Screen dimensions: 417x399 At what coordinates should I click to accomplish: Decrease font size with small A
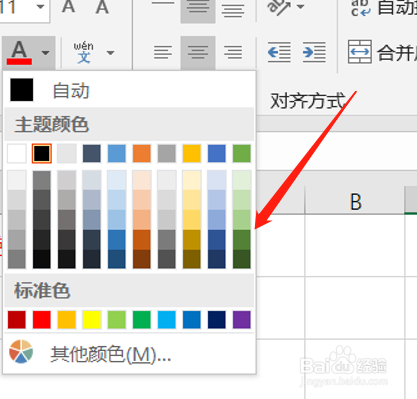(102, 7)
